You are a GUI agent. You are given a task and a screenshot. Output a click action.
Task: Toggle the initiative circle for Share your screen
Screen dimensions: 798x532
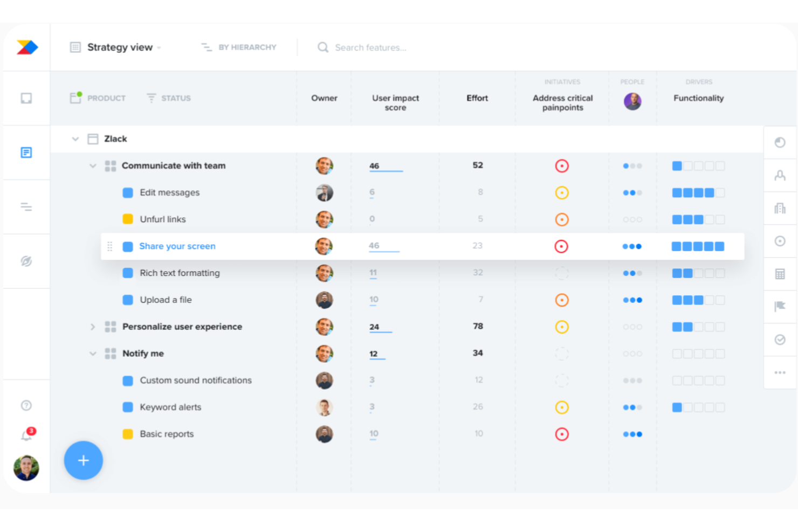coord(561,246)
